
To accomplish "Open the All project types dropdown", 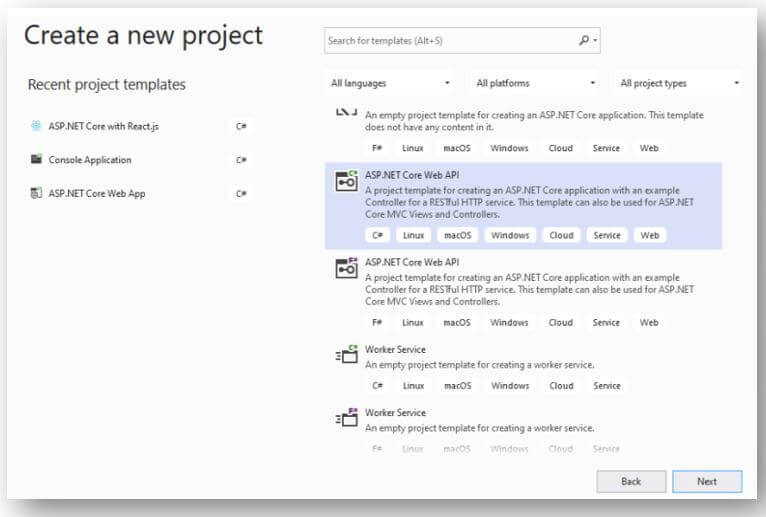I will coord(679,83).
